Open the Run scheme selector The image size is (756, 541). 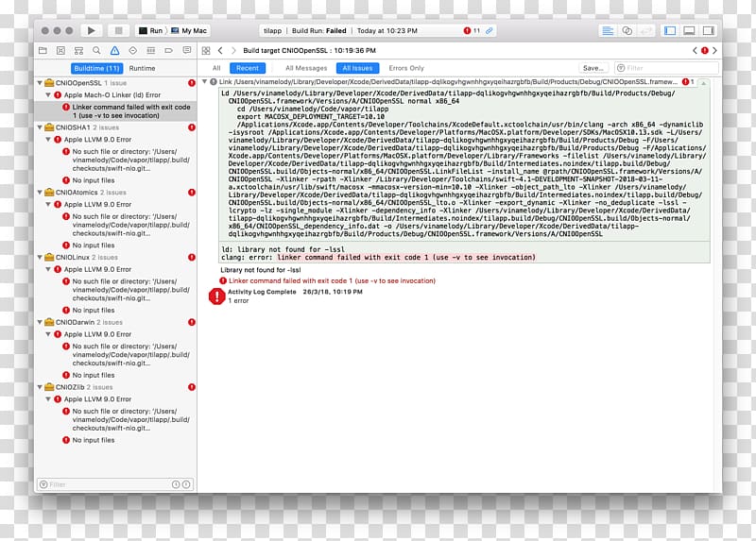(151, 30)
